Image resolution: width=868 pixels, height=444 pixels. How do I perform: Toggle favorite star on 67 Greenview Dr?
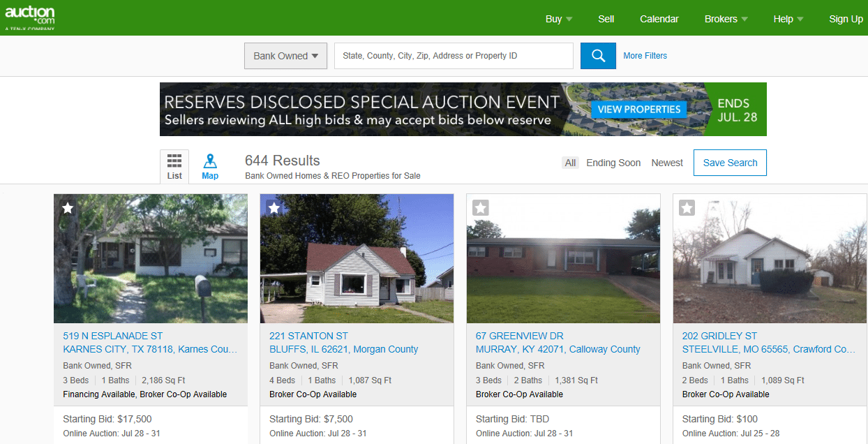(481, 207)
